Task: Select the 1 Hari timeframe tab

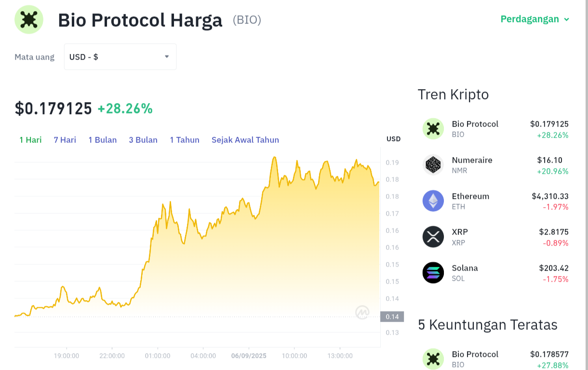Action: point(30,140)
